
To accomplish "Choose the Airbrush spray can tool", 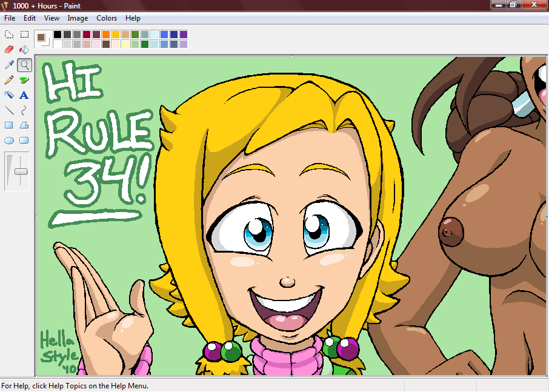I will [x=9, y=95].
